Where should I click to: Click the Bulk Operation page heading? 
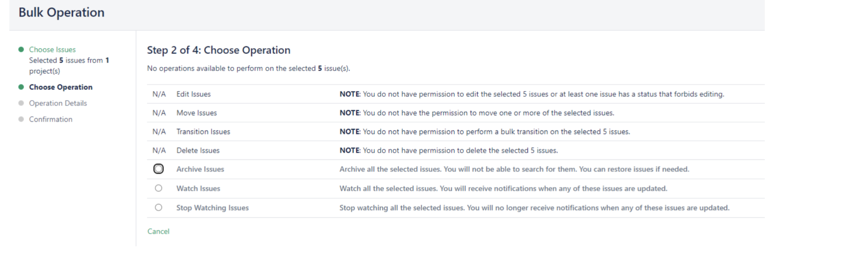(x=61, y=12)
